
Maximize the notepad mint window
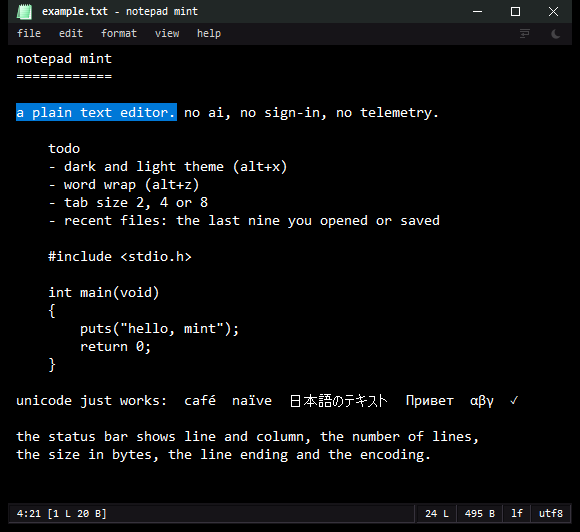click(515, 11)
